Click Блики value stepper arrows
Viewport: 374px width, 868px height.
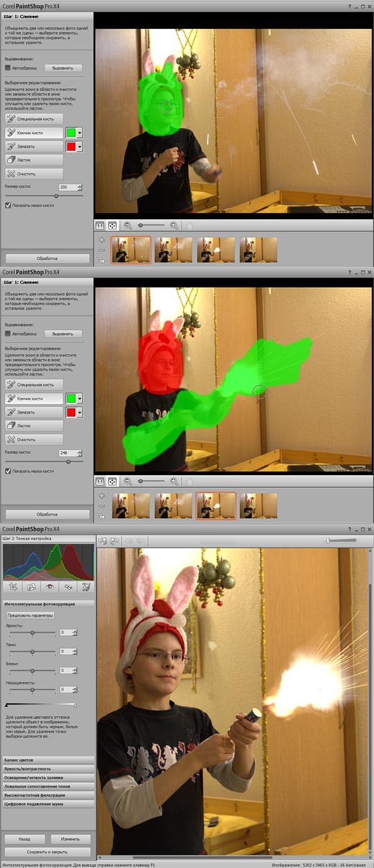tap(75, 671)
